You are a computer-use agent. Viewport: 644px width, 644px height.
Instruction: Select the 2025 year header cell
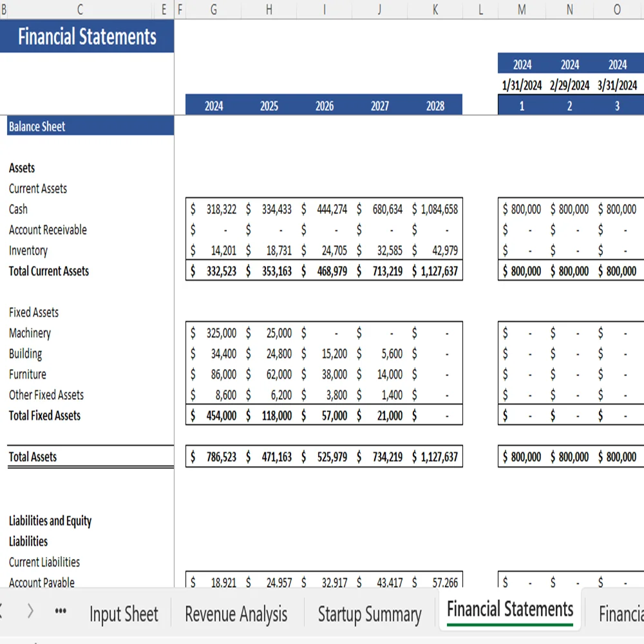[269, 106]
